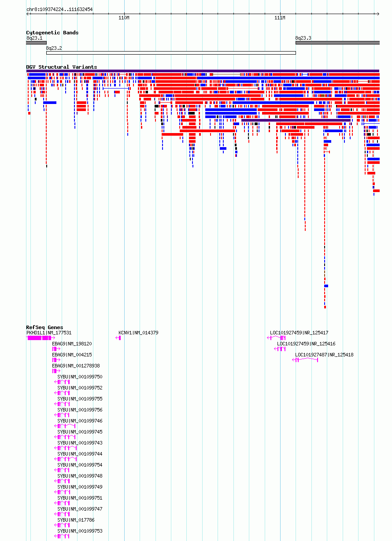The image size is (392, 541).
Task: Click the EBAG9|NM_198120 label
Action: (72, 344)
